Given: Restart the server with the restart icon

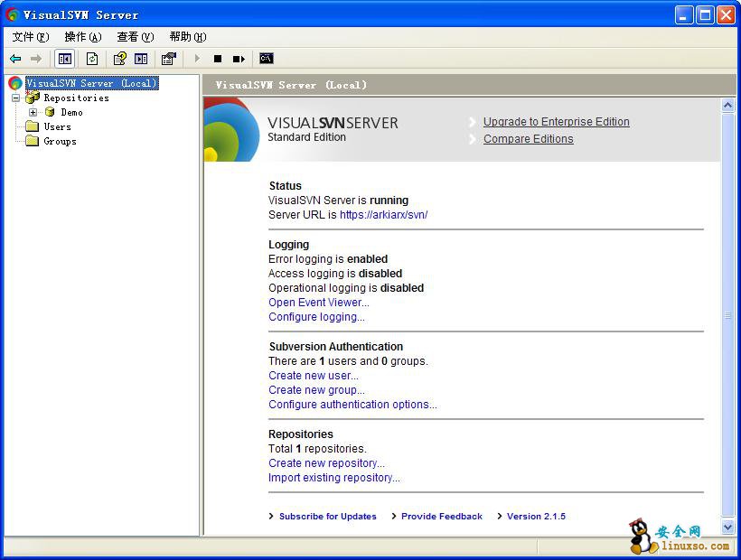Looking at the screenshot, I should pyautogui.click(x=239, y=59).
